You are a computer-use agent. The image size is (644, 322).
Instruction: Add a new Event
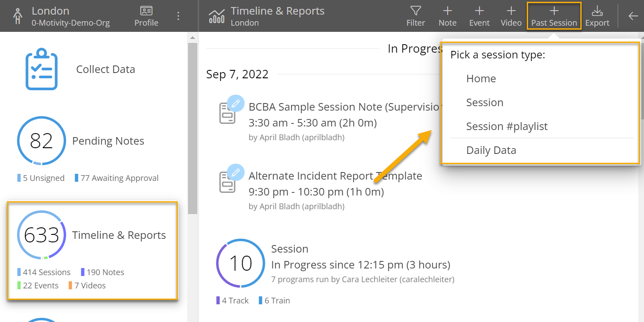479,15
